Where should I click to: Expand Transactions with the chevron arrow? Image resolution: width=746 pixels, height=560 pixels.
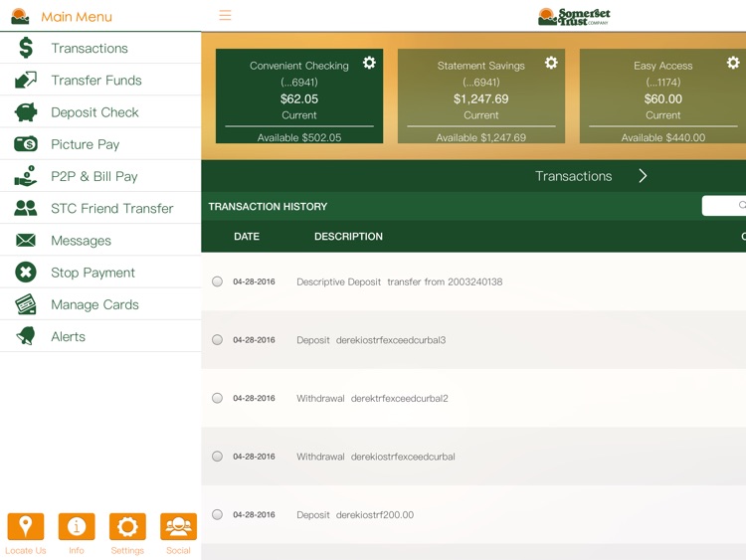(x=643, y=176)
